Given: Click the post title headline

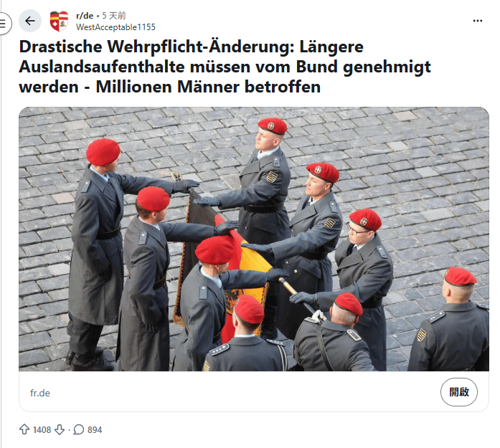Looking at the screenshot, I should coord(225,67).
